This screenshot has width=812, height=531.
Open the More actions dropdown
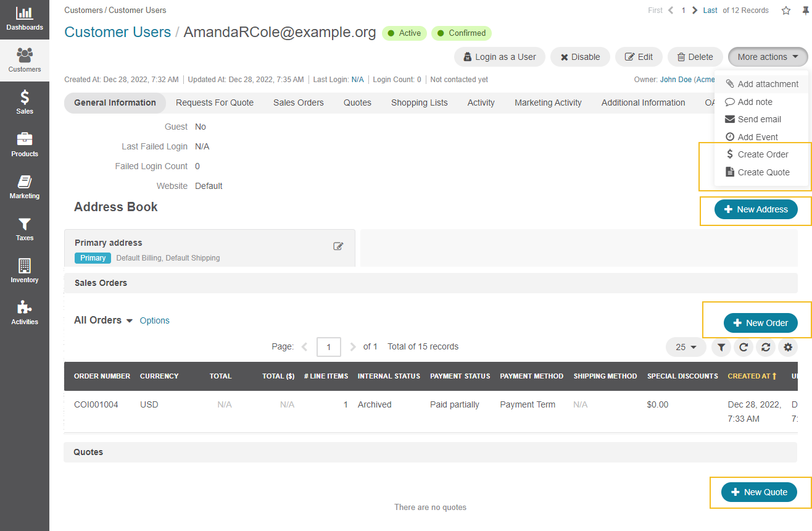pos(768,57)
